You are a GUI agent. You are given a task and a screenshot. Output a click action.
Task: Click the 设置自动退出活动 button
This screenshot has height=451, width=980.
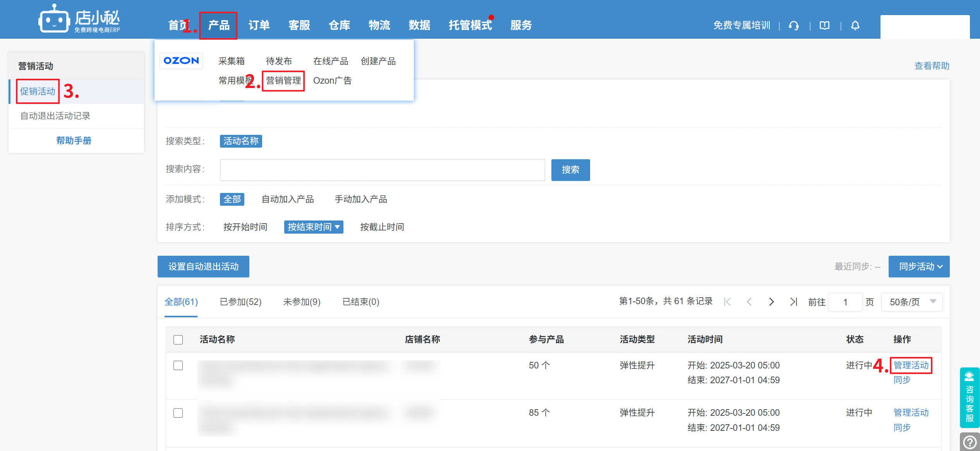tap(203, 267)
